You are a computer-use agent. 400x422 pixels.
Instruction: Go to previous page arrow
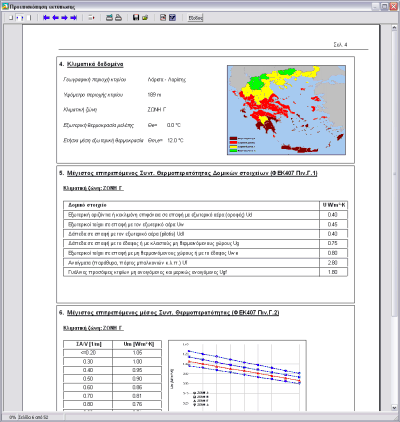click(55, 18)
